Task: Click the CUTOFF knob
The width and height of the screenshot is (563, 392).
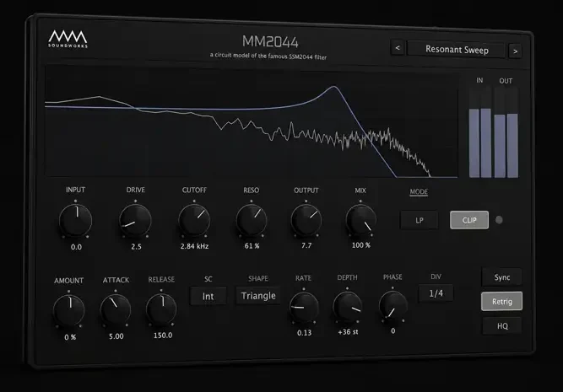Action: 194,220
